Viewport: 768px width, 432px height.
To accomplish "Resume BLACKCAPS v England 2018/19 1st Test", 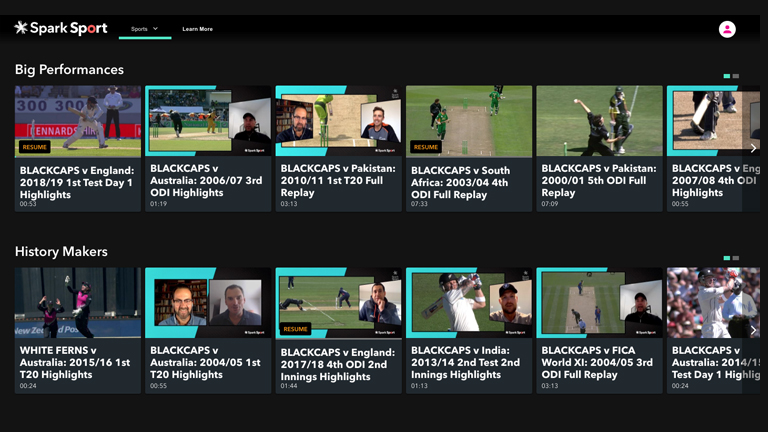I will (x=34, y=147).
